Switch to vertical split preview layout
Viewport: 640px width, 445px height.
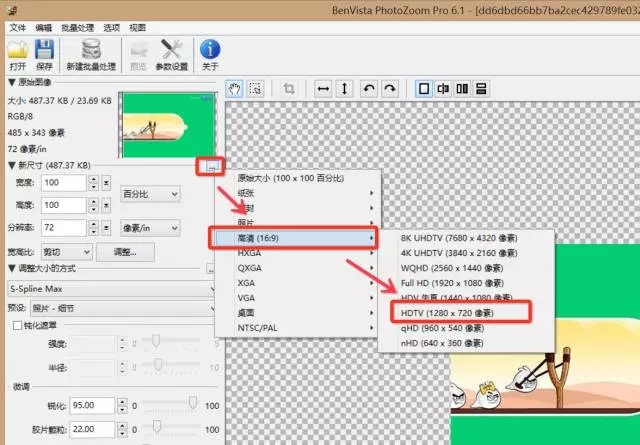coord(462,89)
